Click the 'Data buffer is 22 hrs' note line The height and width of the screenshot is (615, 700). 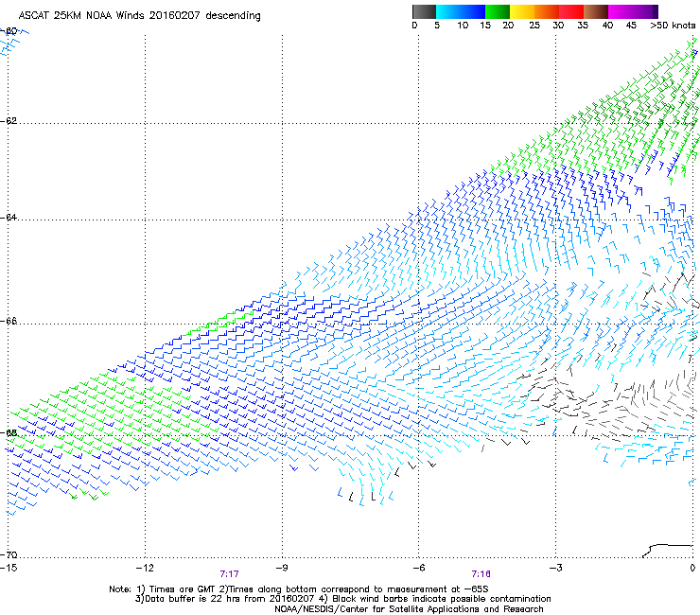point(342,599)
